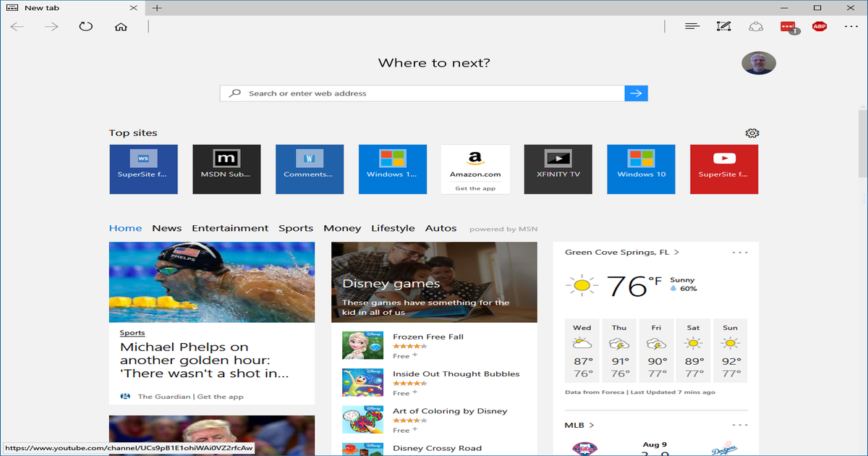Screen dimensions: 868x456
Task: Open the More actions menu
Action: pyautogui.click(x=851, y=26)
